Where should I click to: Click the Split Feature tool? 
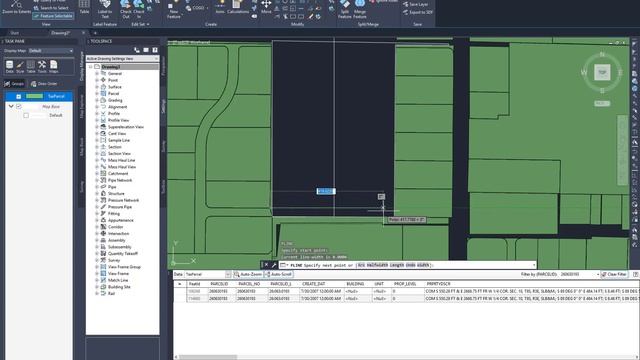[344, 9]
